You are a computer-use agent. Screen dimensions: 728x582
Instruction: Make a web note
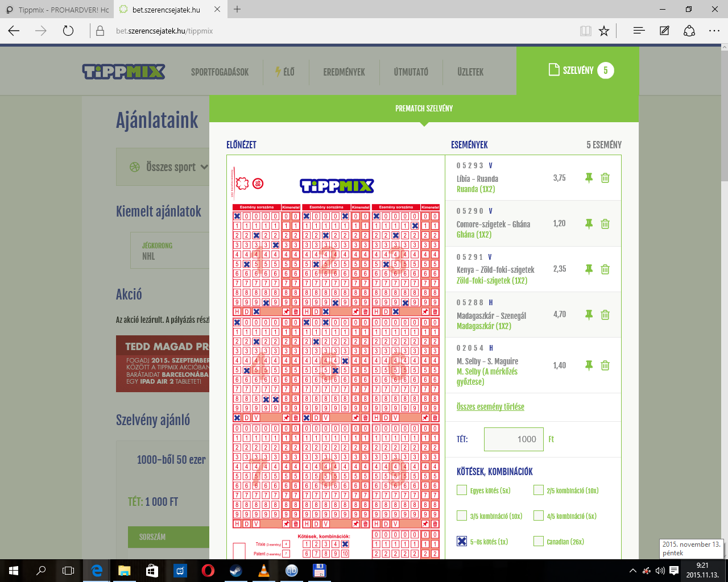[664, 31]
